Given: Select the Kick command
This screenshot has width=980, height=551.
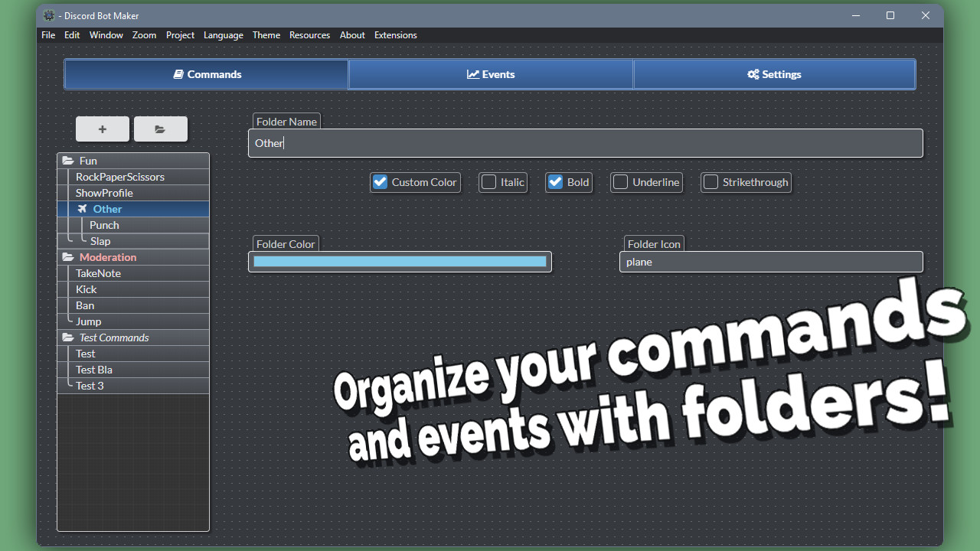Looking at the screenshot, I should click(x=87, y=289).
